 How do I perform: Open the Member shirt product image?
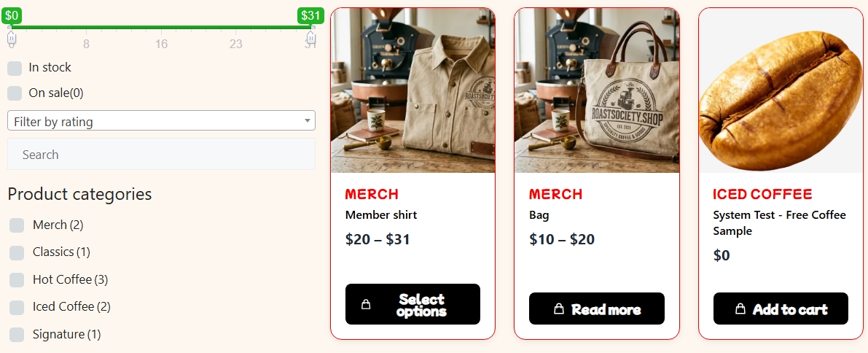coord(413,90)
